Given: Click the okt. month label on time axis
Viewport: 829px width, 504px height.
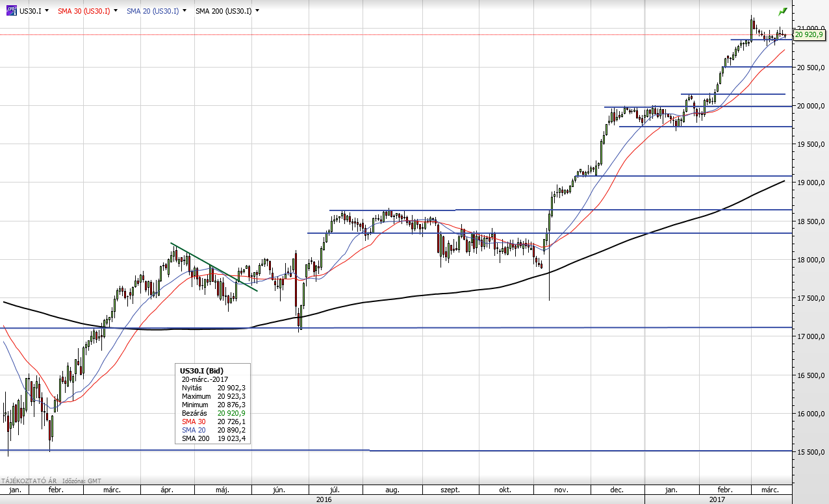Looking at the screenshot, I should tap(504, 490).
